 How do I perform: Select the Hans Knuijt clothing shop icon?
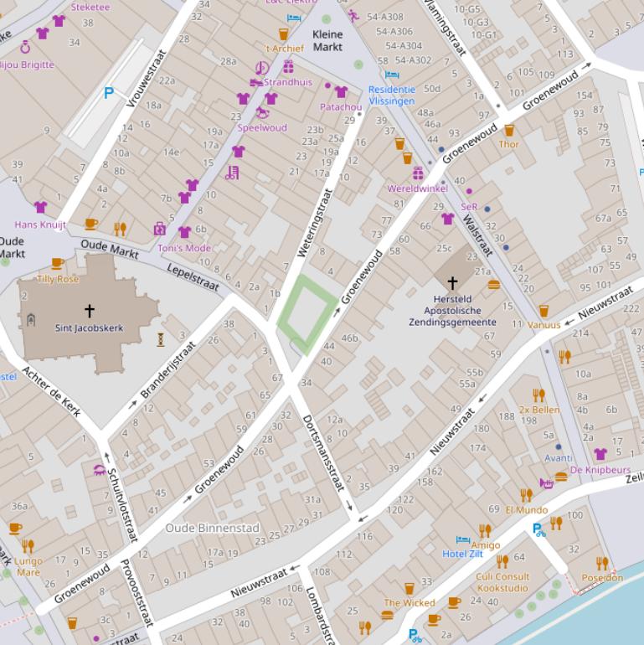click(x=40, y=207)
